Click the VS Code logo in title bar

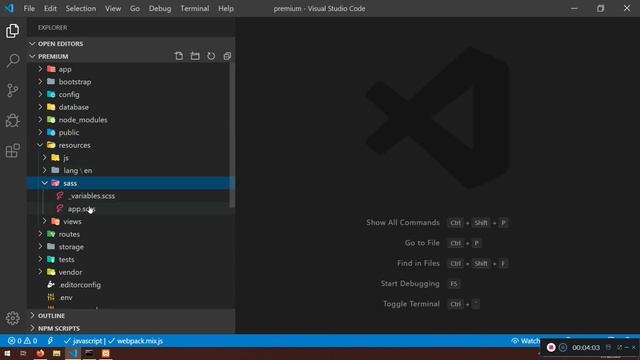pos(9,8)
